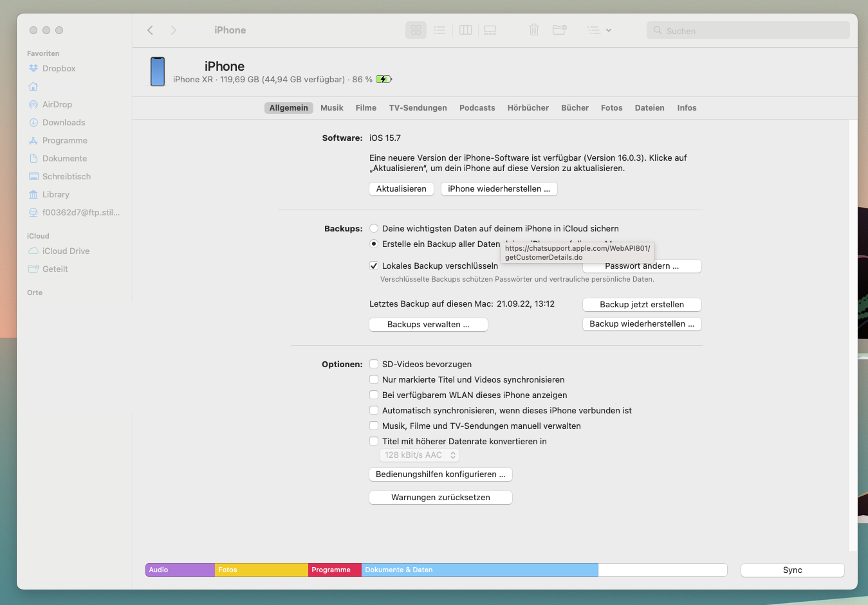The height and width of the screenshot is (605, 868).
Task: Click the vertical scrollbar of the pane
Action: (x=853, y=335)
